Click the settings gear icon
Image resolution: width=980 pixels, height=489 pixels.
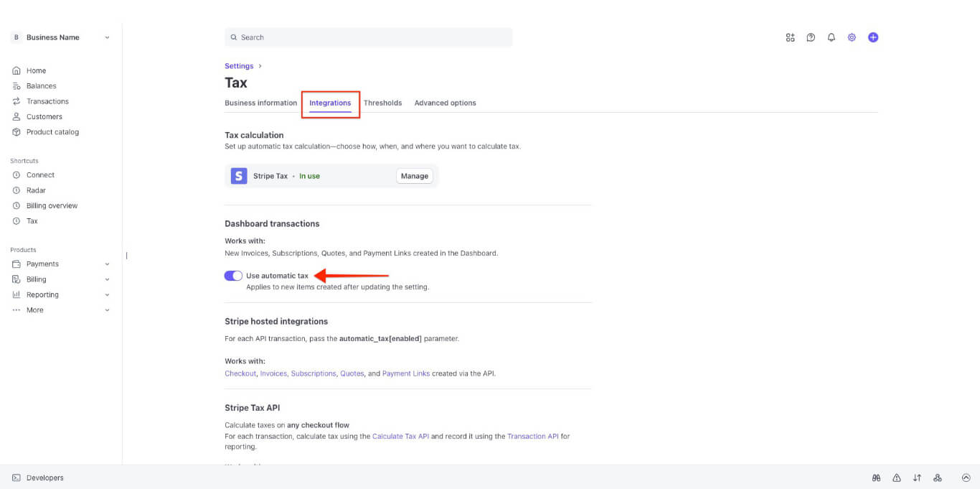point(852,37)
